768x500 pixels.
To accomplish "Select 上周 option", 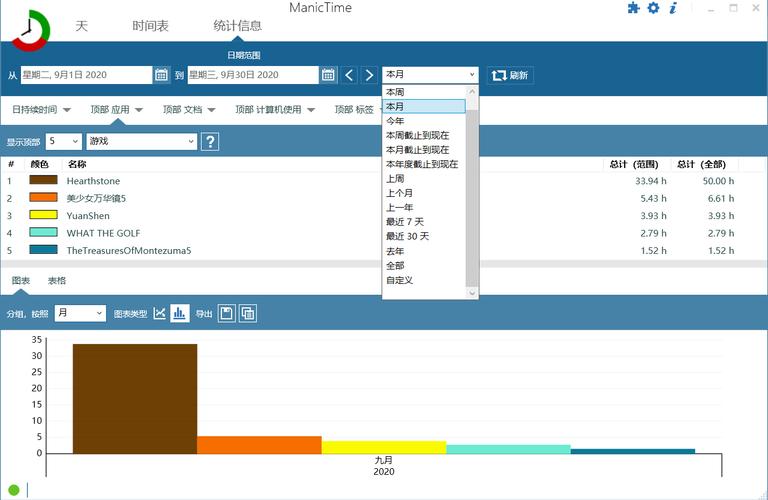I will coord(424,179).
